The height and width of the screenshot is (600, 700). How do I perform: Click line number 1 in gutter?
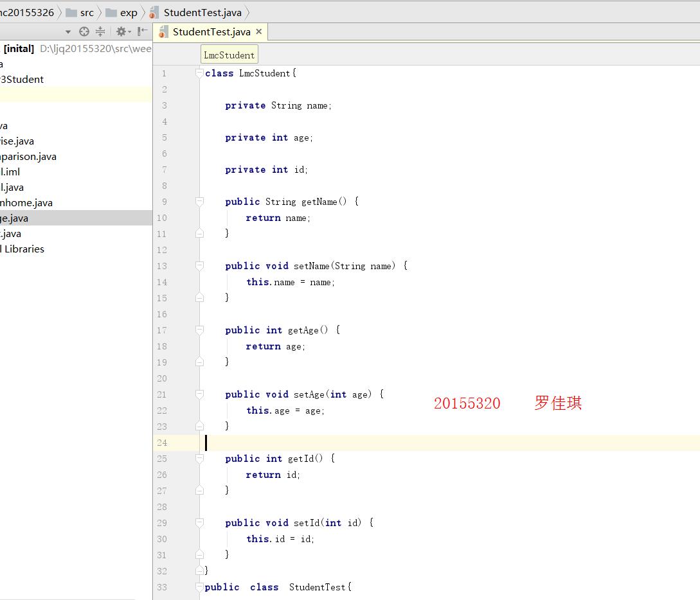(x=165, y=74)
